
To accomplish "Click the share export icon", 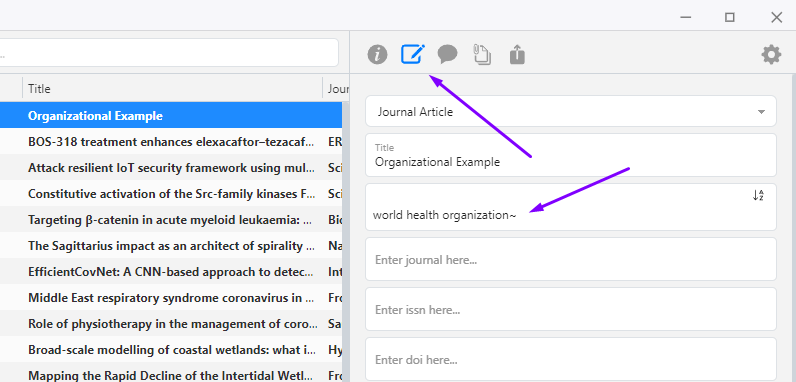I will click(517, 54).
